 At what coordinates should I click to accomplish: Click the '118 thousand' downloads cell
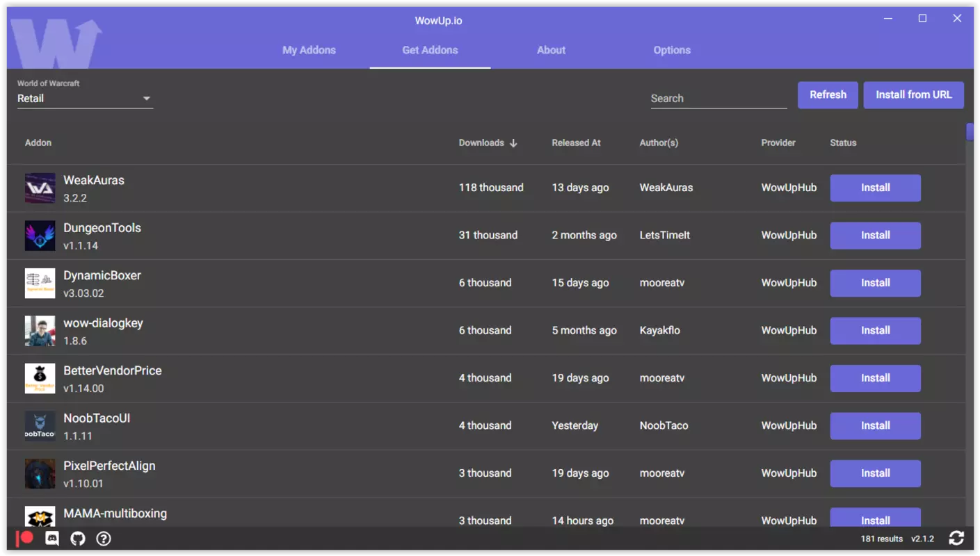[491, 188]
